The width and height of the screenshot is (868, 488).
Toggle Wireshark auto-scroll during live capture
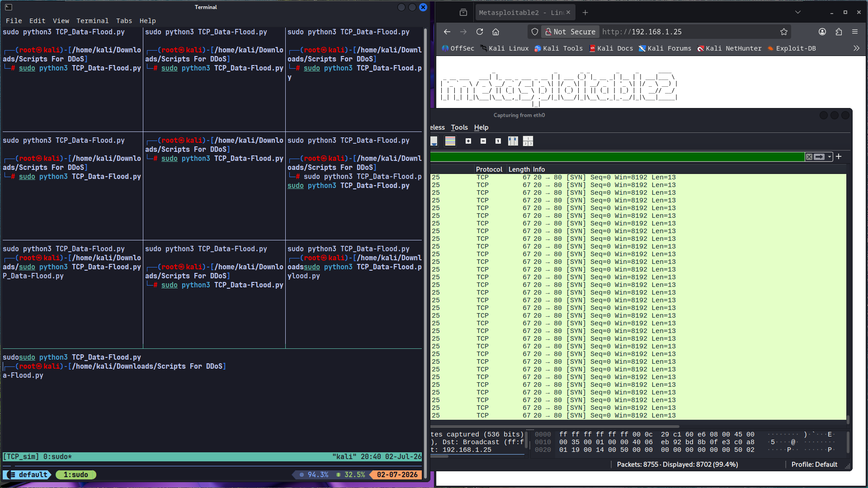(x=434, y=141)
